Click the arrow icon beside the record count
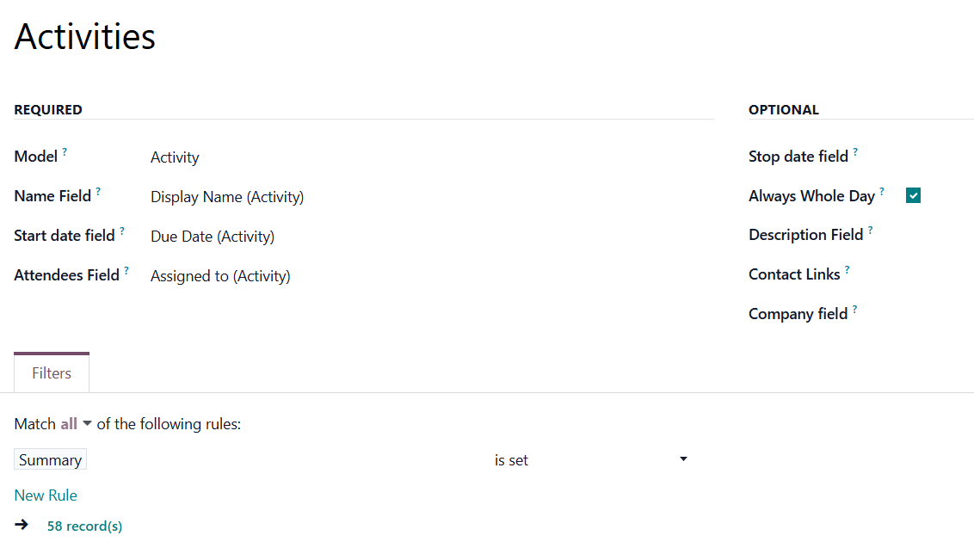 [x=22, y=525]
